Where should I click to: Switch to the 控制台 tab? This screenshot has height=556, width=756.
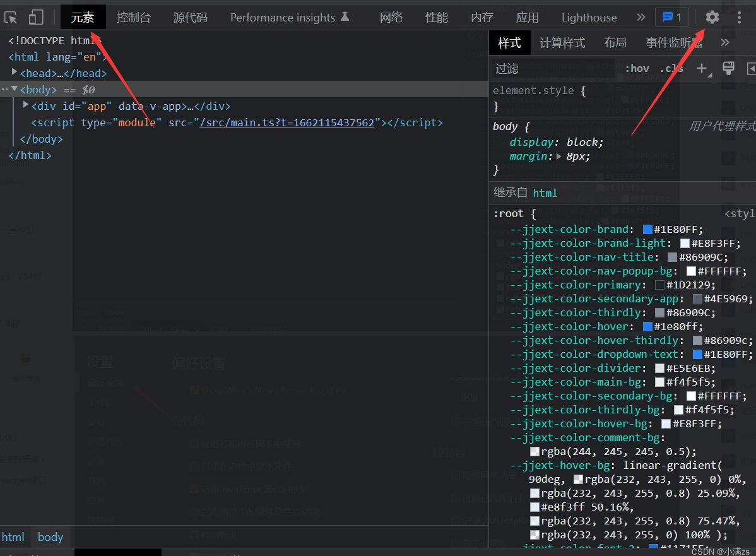(x=133, y=17)
